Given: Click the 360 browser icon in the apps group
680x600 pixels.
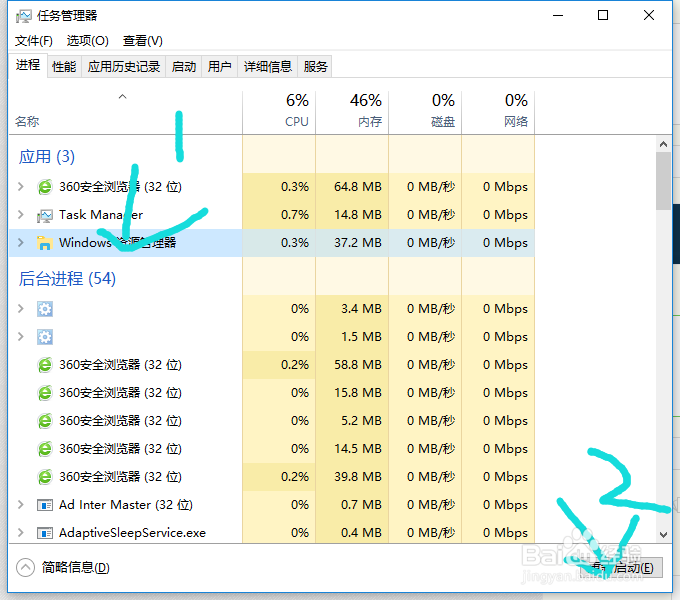Looking at the screenshot, I should pos(45,187).
